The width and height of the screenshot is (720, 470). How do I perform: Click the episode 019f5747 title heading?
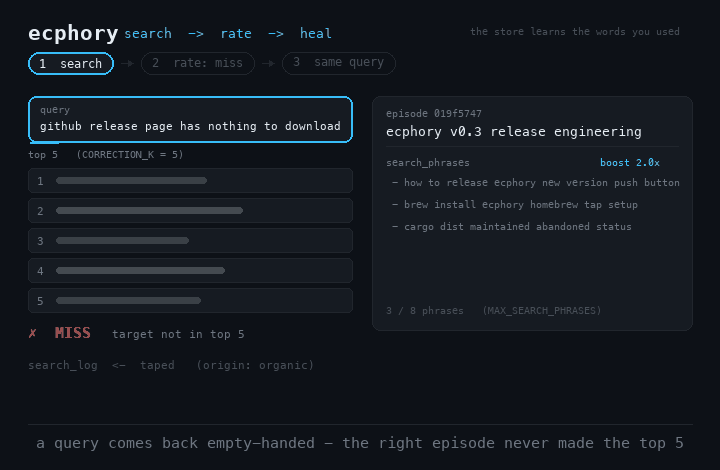pyautogui.click(x=513, y=132)
